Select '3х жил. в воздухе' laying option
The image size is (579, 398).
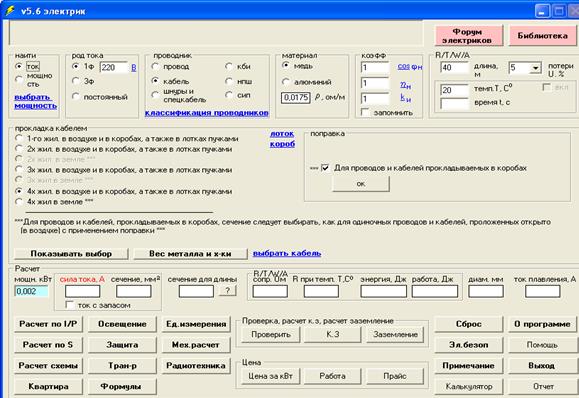tap(19, 170)
